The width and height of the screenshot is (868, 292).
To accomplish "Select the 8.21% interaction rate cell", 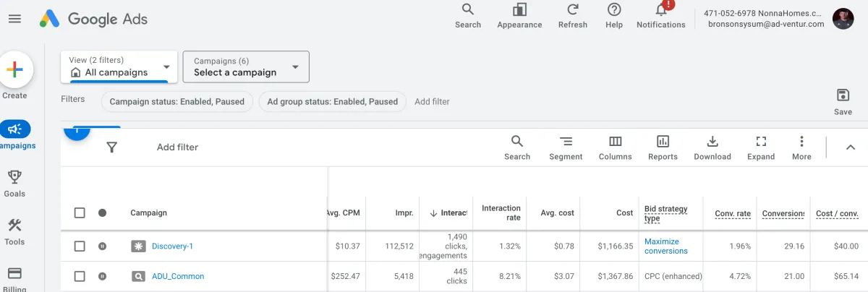I will (509, 276).
